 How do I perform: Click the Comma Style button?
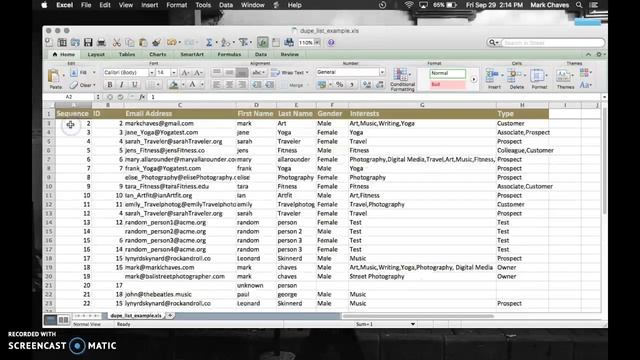[x=352, y=85]
